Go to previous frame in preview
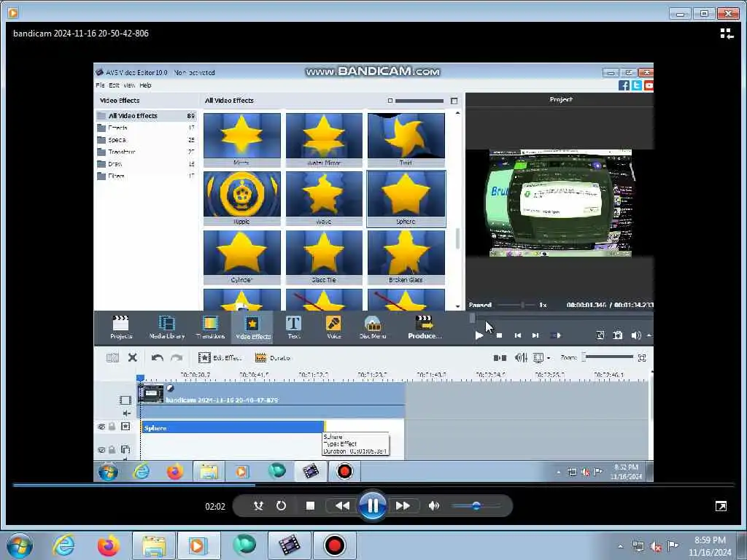The image size is (747, 560). click(x=518, y=335)
